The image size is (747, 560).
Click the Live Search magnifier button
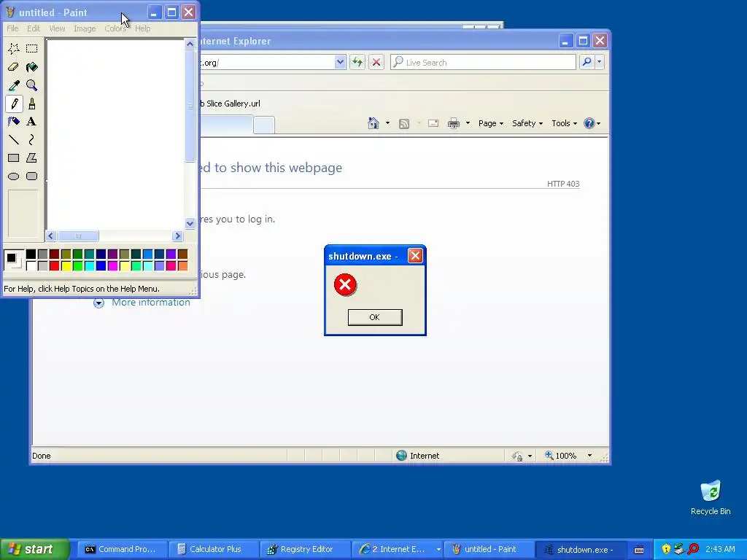point(587,62)
